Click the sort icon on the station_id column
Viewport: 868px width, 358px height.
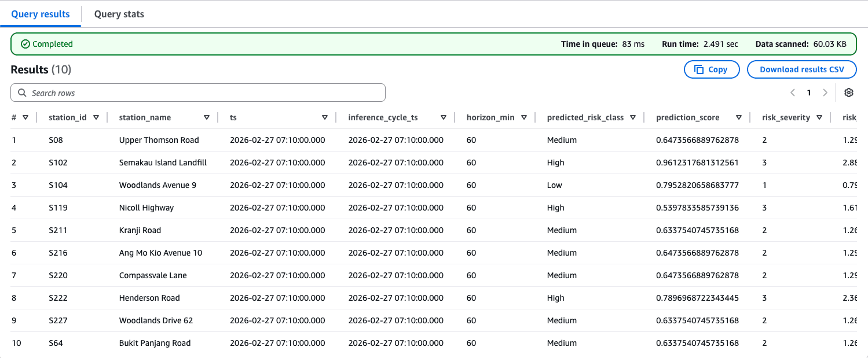point(96,117)
